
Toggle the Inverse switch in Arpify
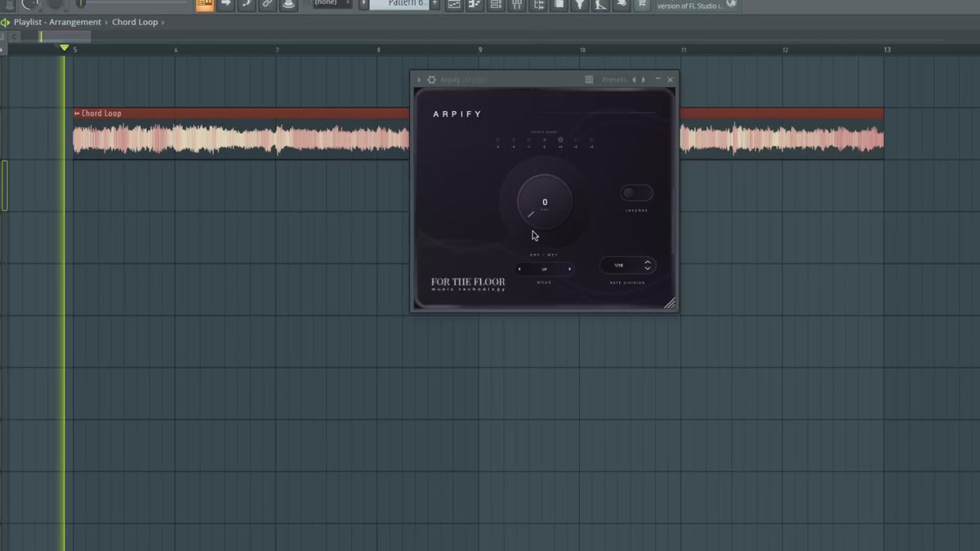[637, 193]
